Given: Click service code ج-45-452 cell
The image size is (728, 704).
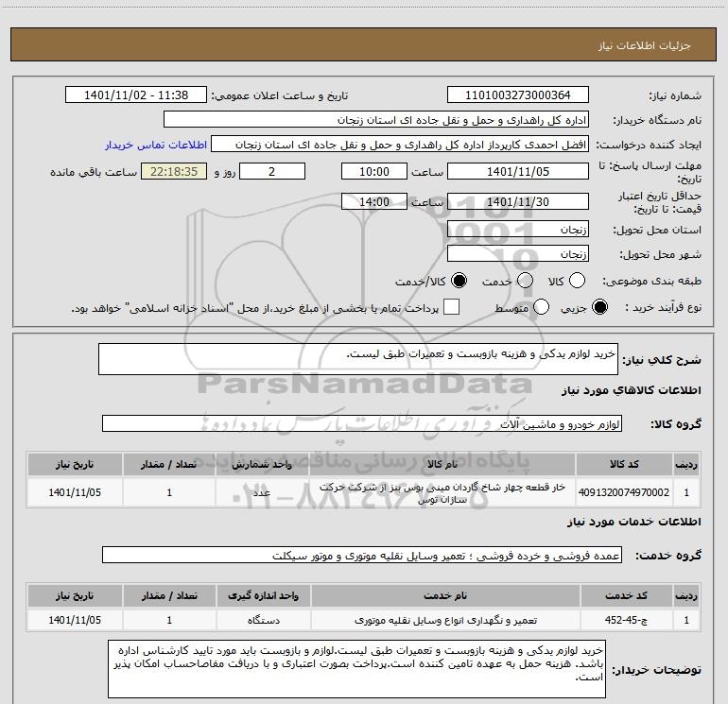Looking at the screenshot, I should click(x=626, y=620).
